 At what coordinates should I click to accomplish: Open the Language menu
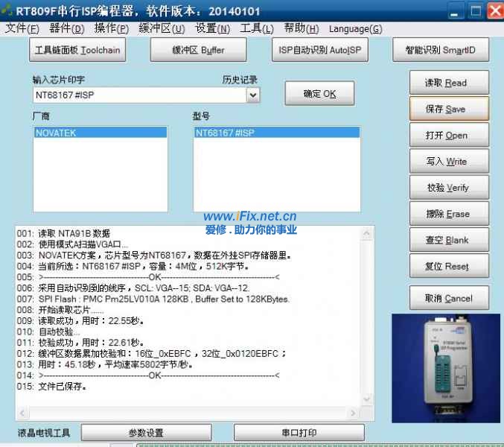click(355, 29)
